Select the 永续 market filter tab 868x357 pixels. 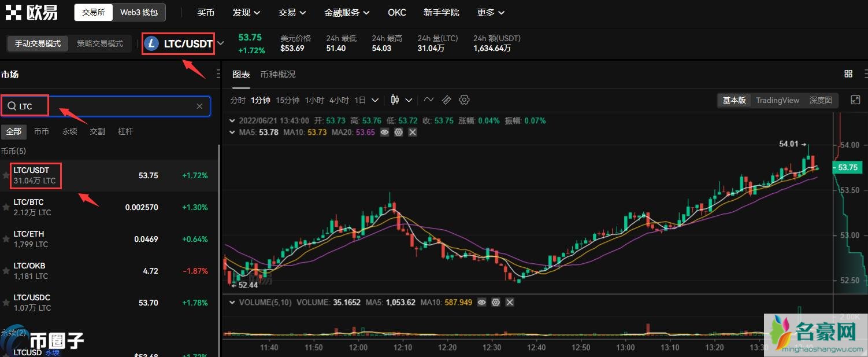coord(69,131)
